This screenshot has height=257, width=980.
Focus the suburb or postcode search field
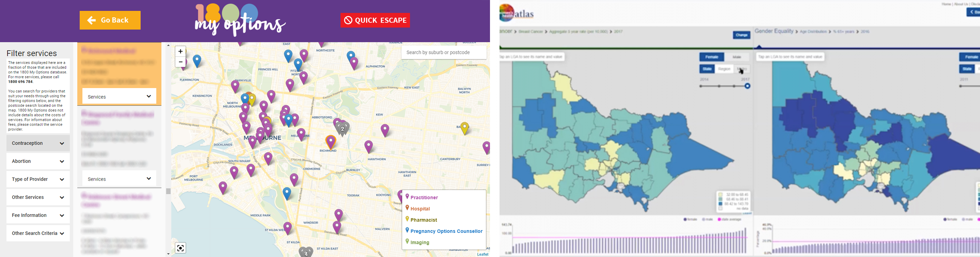point(444,52)
